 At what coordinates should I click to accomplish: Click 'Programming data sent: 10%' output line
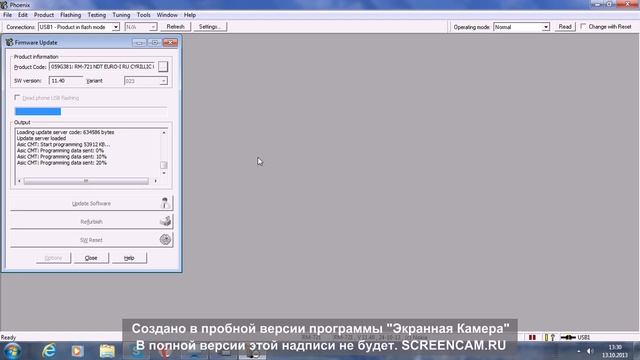[62, 157]
